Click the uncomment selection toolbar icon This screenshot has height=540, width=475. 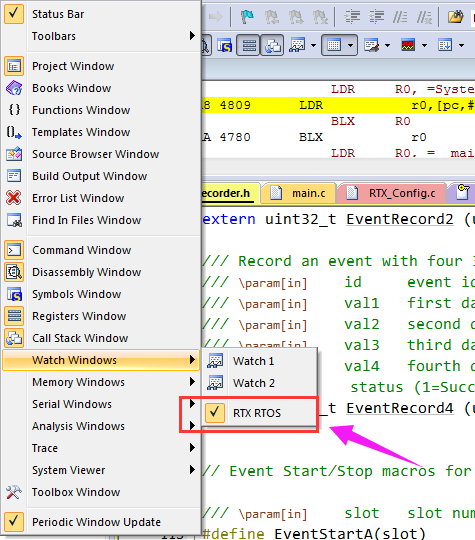click(x=424, y=16)
